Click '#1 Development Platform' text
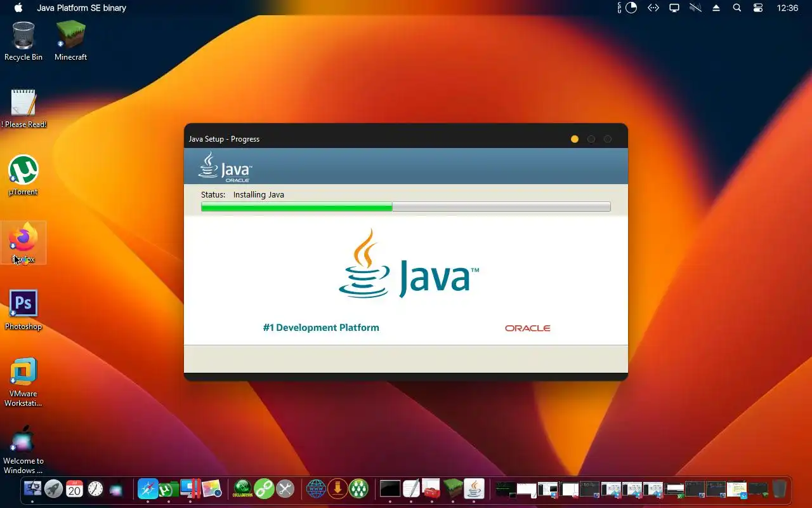The height and width of the screenshot is (508, 812). [321, 328]
